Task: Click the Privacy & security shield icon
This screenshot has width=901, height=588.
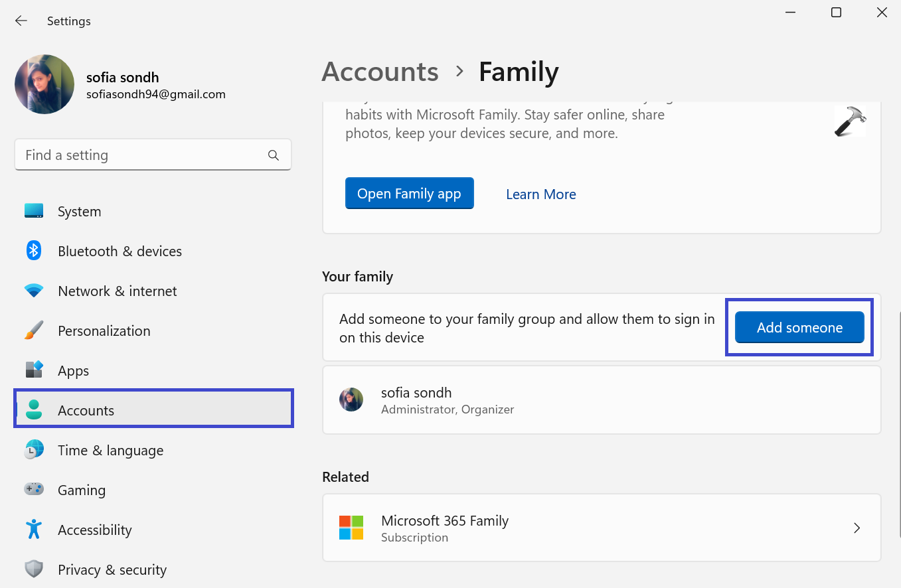Action: point(34,569)
